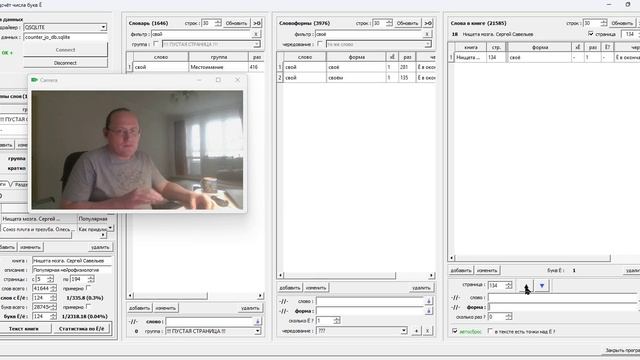Click arrow icon beside Словоформы форма field
The image size is (640, 360).
[429, 311]
